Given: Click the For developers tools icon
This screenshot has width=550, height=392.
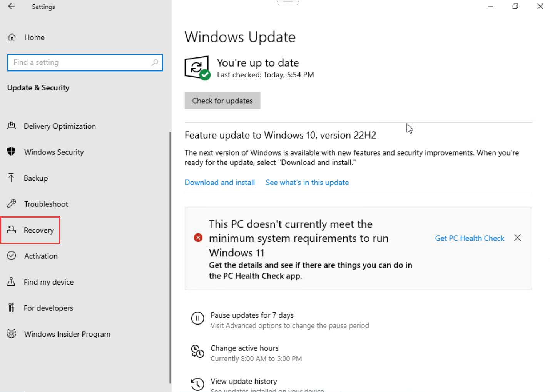Looking at the screenshot, I should pos(12,308).
